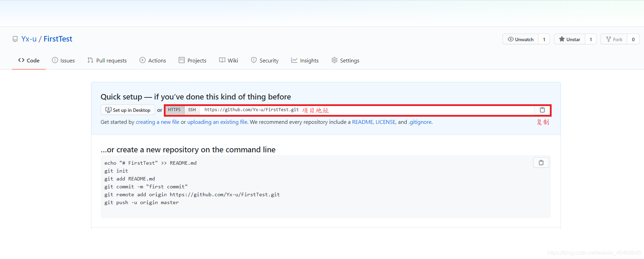Image resolution: width=644 pixels, height=259 pixels.
Task: Click the code brackets icon in Code tab
Action: pyautogui.click(x=21, y=60)
